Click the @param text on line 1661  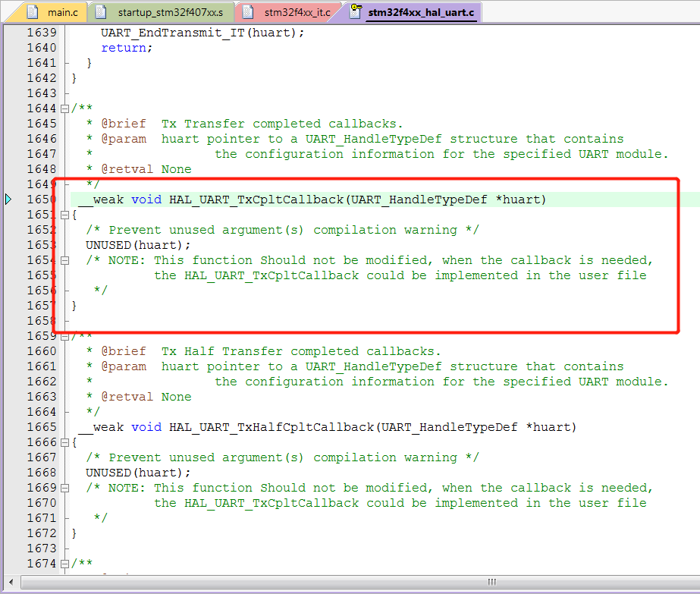124,366
